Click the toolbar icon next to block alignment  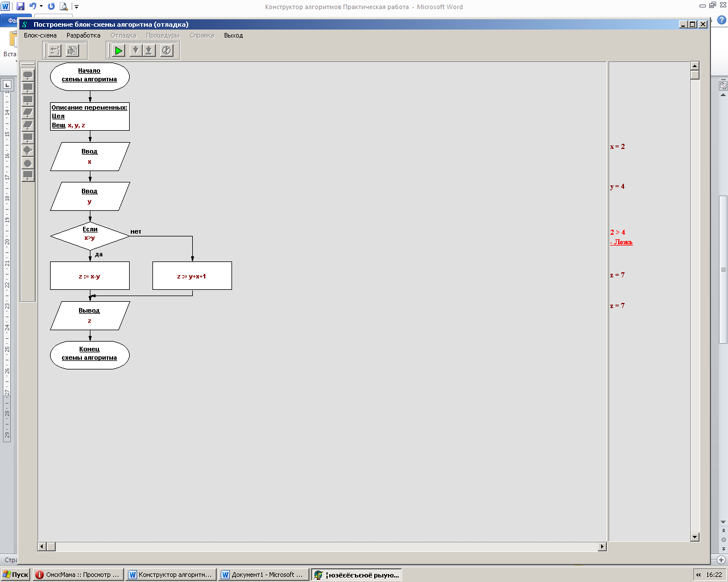(72, 51)
